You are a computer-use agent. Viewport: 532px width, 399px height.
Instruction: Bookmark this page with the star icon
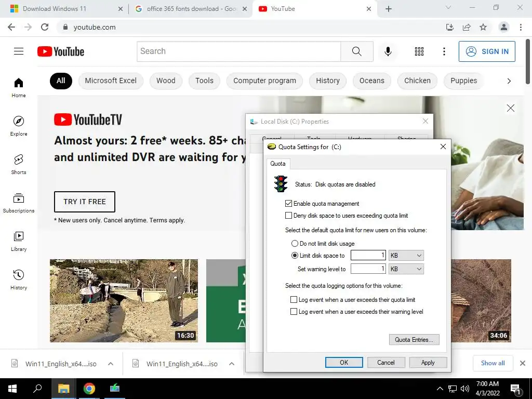483,27
